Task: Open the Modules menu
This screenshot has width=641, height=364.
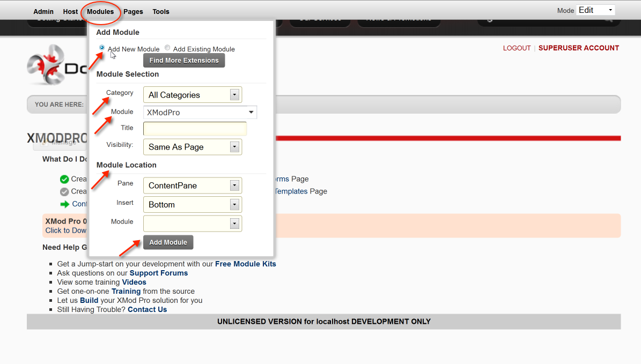Action: (x=100, y=11)
